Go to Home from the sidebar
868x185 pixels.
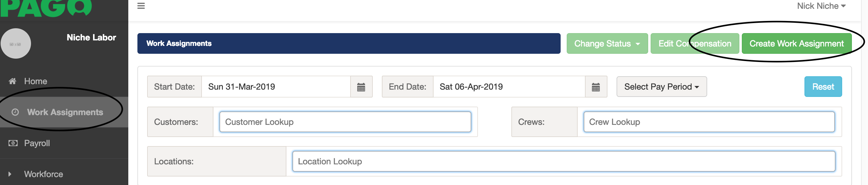35,81
